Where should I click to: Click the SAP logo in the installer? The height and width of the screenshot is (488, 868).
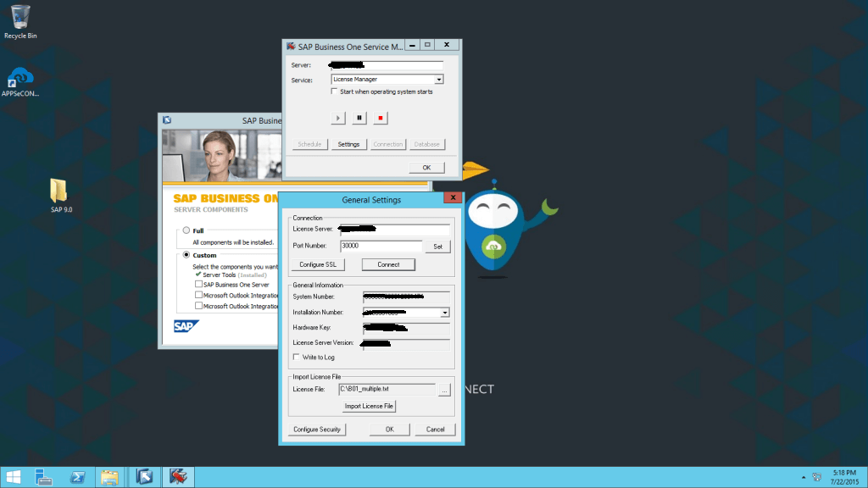tap(186, 326)
